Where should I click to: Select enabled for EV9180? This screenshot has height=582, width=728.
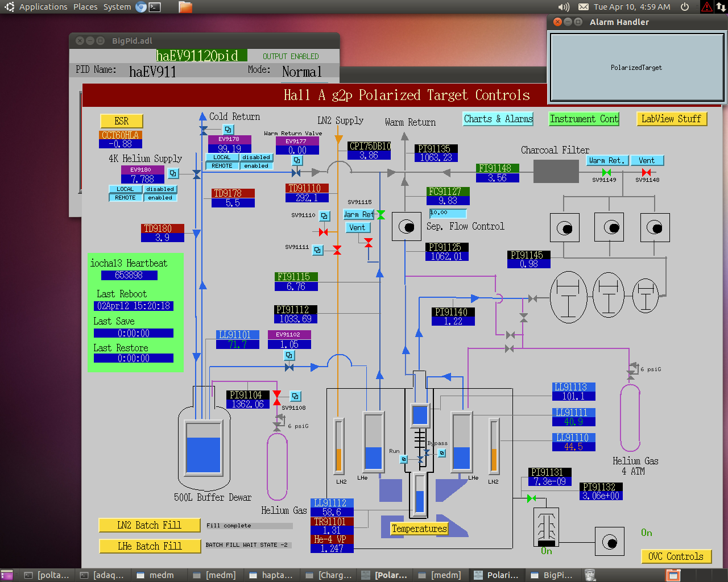(x=160, y=198)
